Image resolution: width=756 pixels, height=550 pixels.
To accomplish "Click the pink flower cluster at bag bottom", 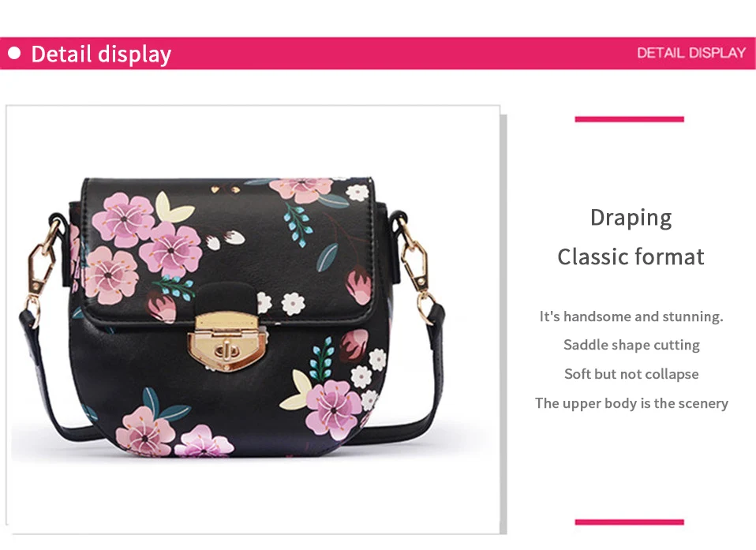I will 174,435.
